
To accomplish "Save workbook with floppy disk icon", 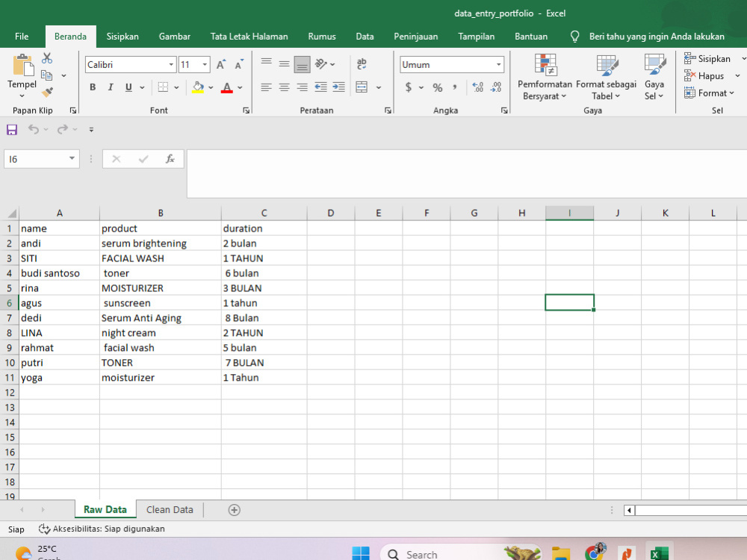I will (x=12, y=129).
